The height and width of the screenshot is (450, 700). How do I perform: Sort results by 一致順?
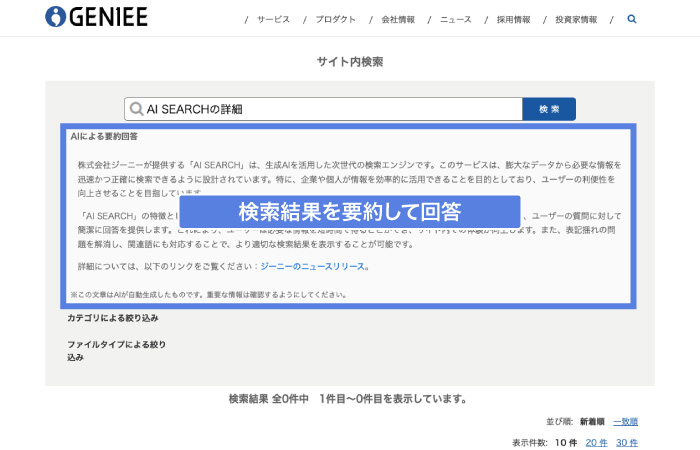click(625, 421)
